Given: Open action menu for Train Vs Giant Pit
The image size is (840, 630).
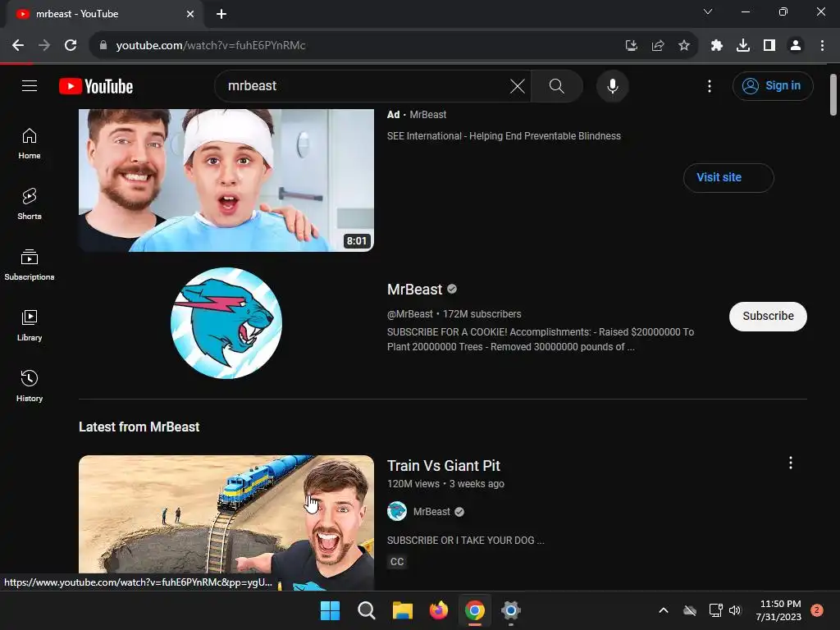Looking at the screenshot, I should click(x=790, y=463).
